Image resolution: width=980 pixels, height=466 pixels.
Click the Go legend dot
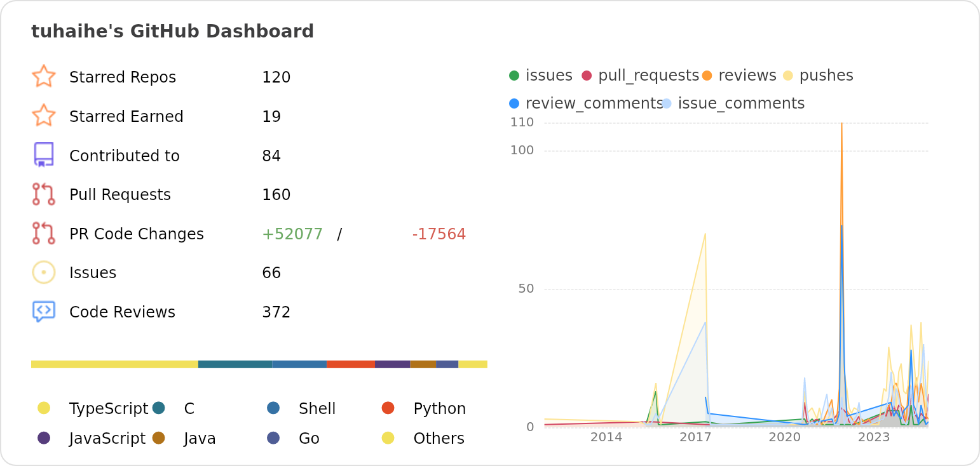273,438
